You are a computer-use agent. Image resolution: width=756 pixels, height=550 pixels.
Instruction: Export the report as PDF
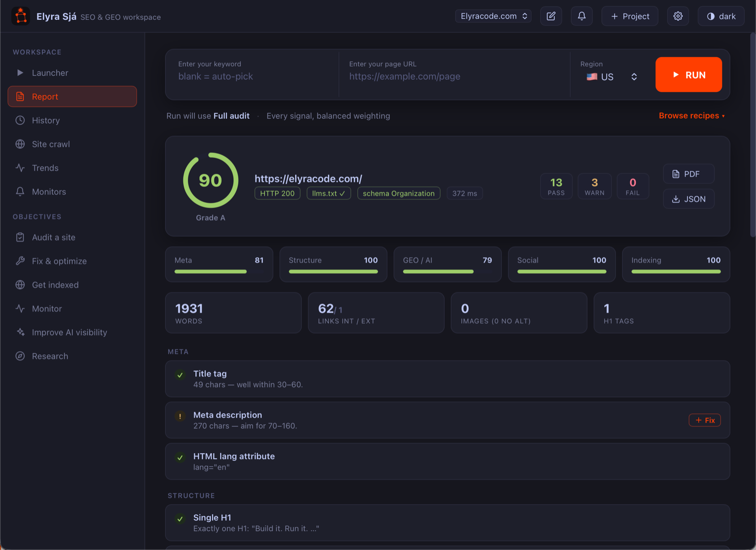pos(688,174)
